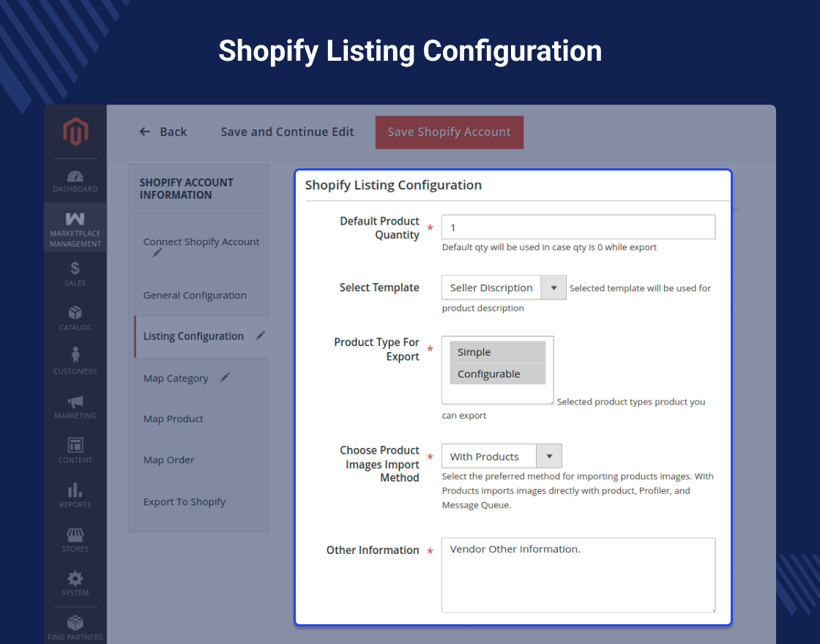
Task: Open Sales dollar icon menu
Action: (75, 274)
